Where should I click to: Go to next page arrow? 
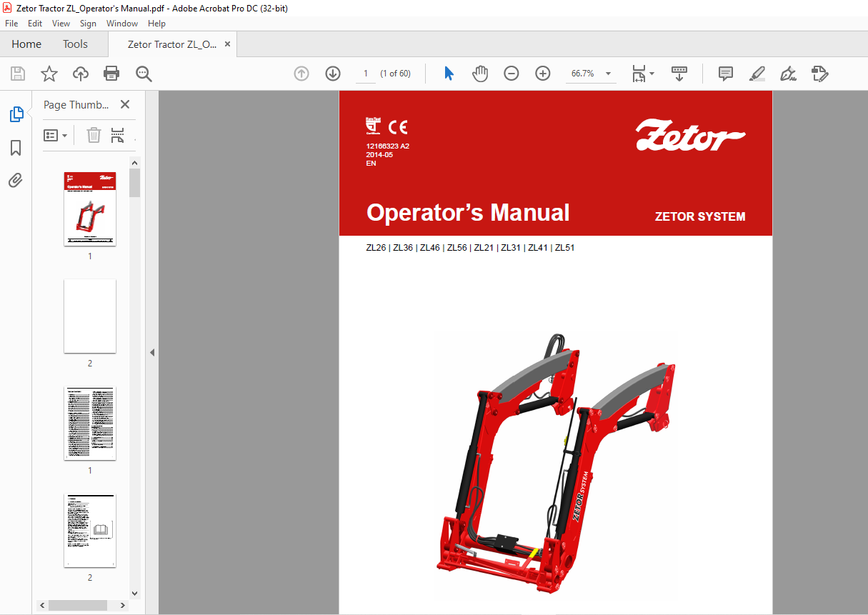click(x=333, y=74)
